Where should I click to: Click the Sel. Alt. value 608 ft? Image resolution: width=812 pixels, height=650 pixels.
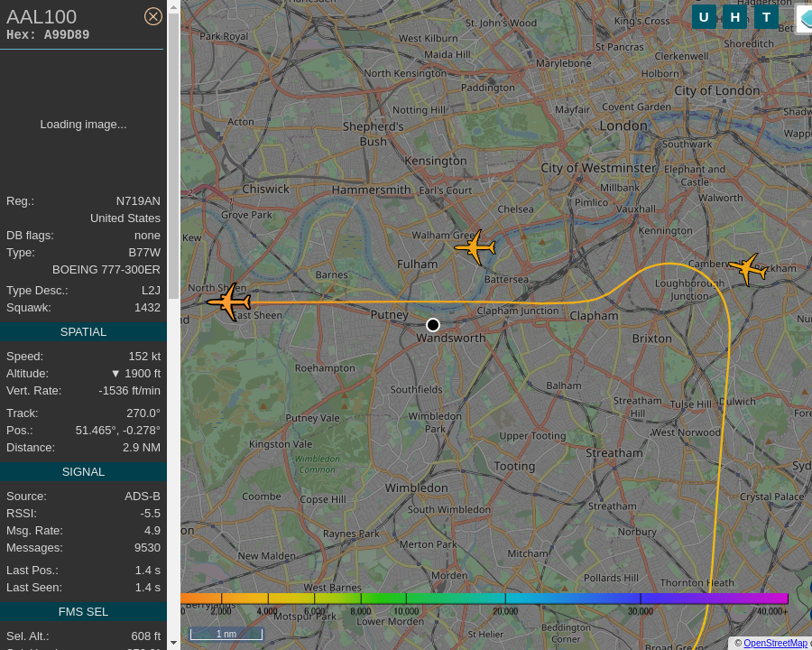(x=145, y=636)
